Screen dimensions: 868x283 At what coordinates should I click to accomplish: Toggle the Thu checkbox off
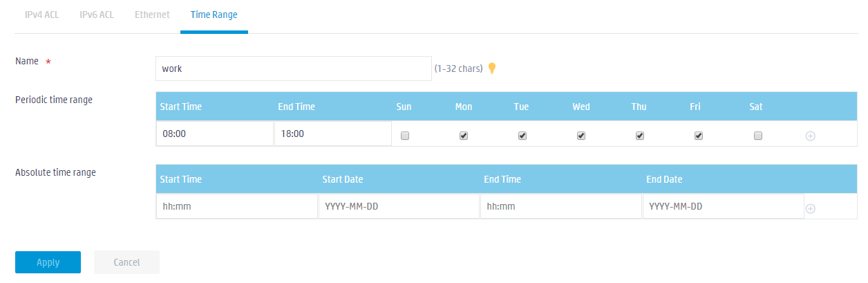click(640, 136)
